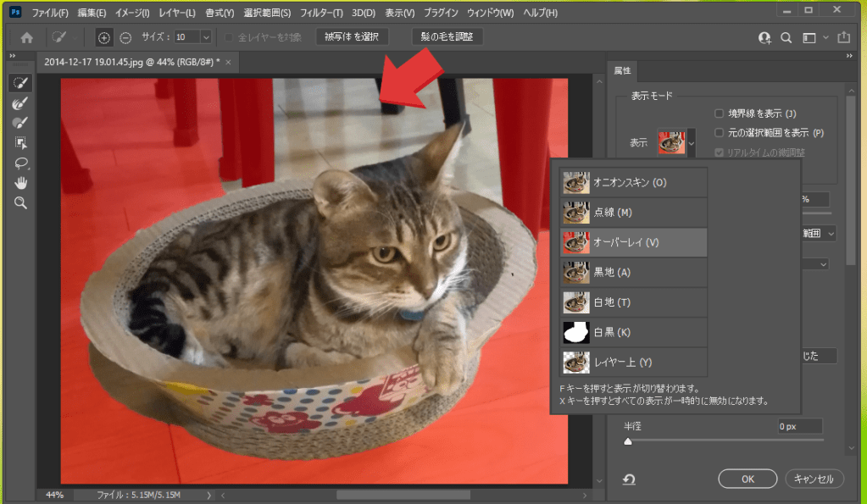867x504 pixels.
Task: Open the share icon at top right
Action: click(843, 37)
